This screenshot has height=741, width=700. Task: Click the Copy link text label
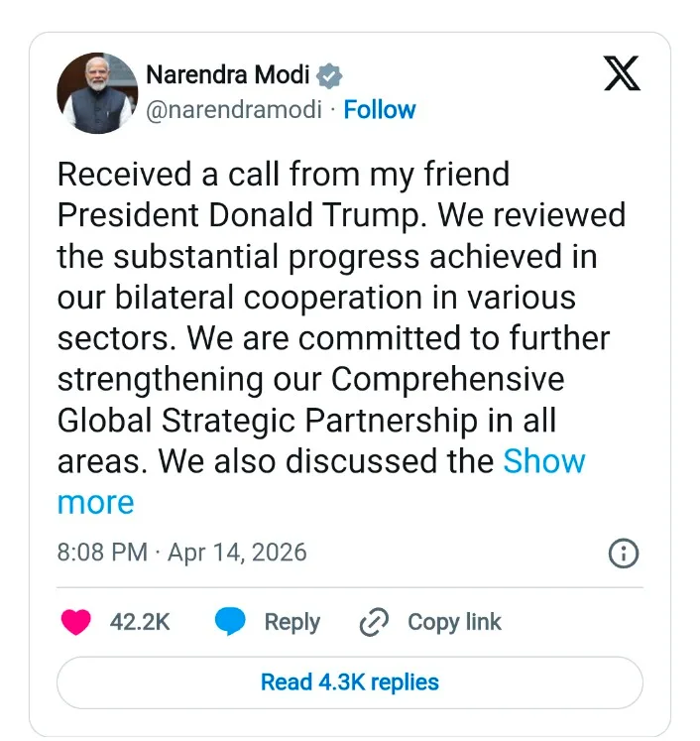click(454, 622)
